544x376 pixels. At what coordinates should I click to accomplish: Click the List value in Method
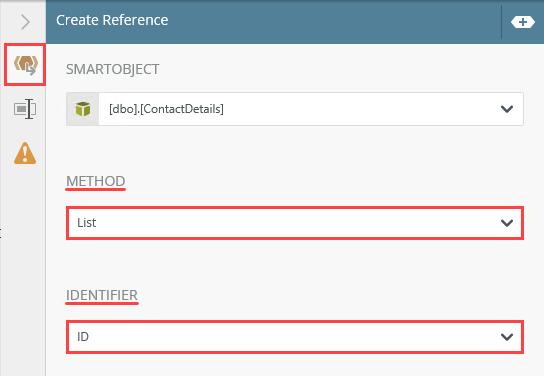click(x=87, y=223)
